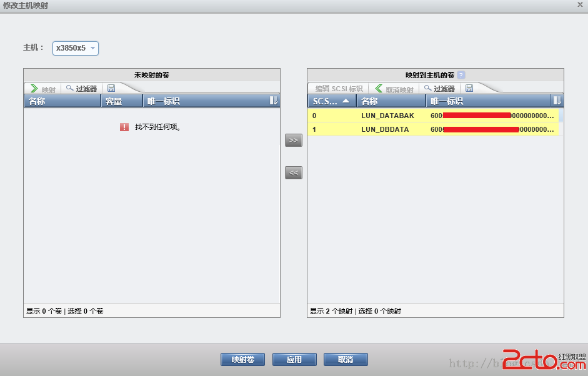Open column chooser in unmapped volumes header
This screenshot has height=376, width=588.
[274, 101]
